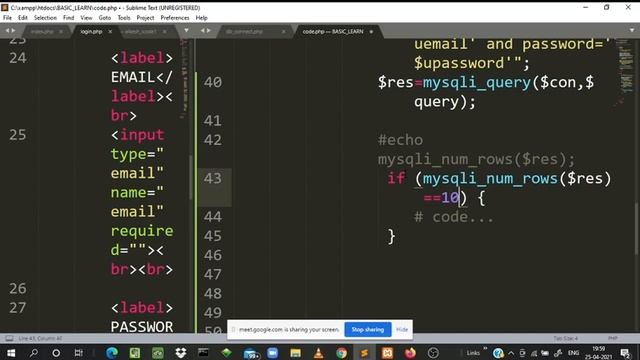
Task: Click line number 24 in left pane
Action: pyautogui.click(x=18, y=58)
